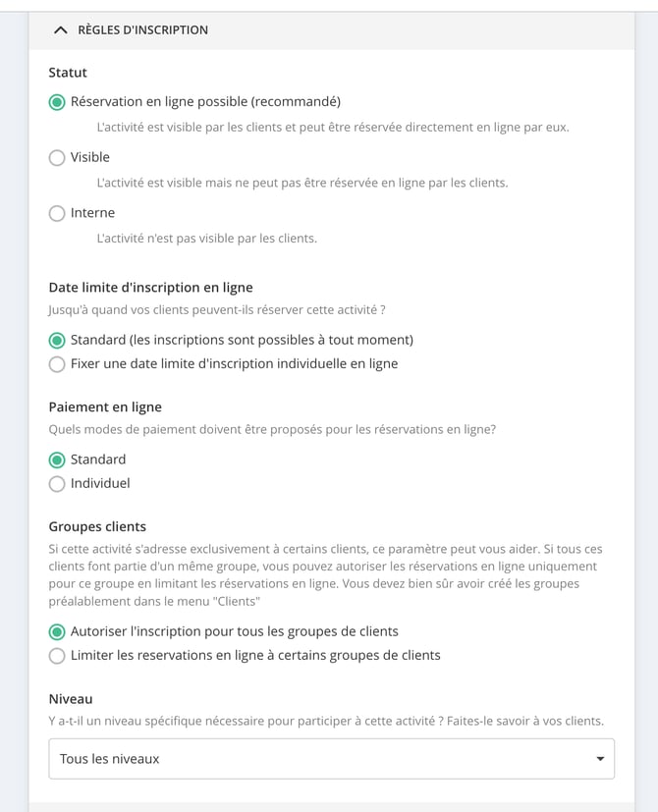The image size is (658, 812).
Task: Open the Tous les niveaux dropdown
Action: [x=332, y=759]
